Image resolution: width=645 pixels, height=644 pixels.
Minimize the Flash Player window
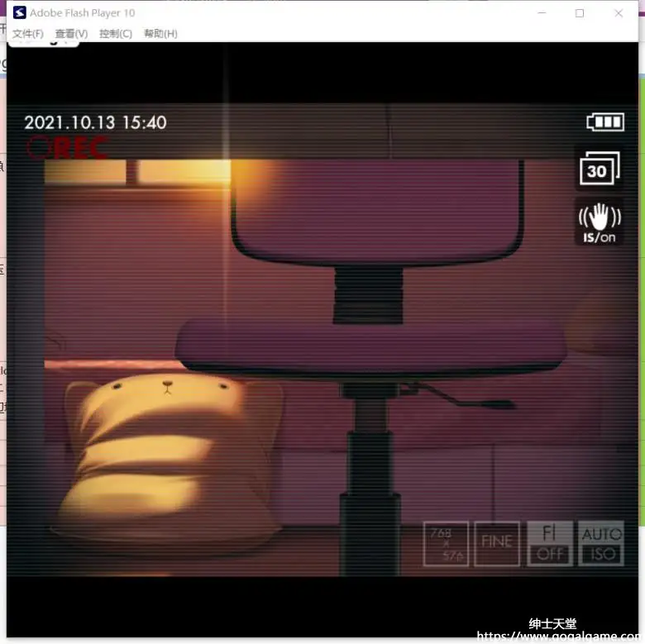click(x=542, y=13)
